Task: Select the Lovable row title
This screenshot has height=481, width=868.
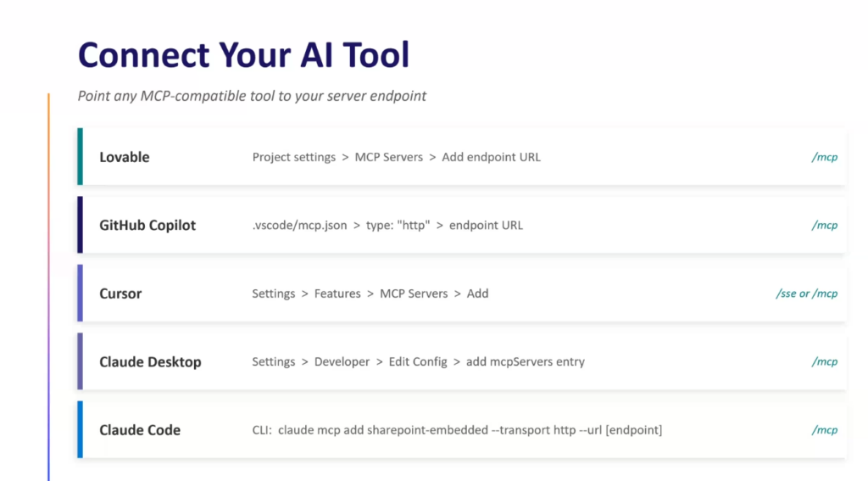Action: coord(124,157)
